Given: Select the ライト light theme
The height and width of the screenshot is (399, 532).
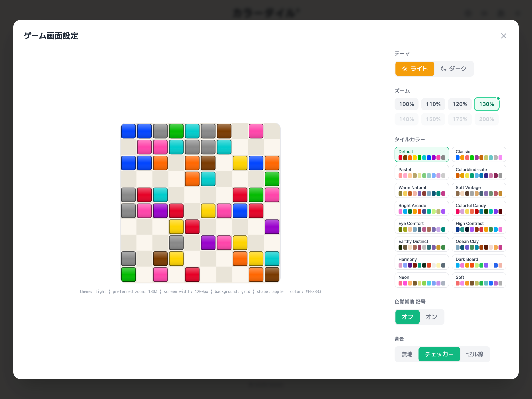Looking at the screenshot, I should 415,69.
